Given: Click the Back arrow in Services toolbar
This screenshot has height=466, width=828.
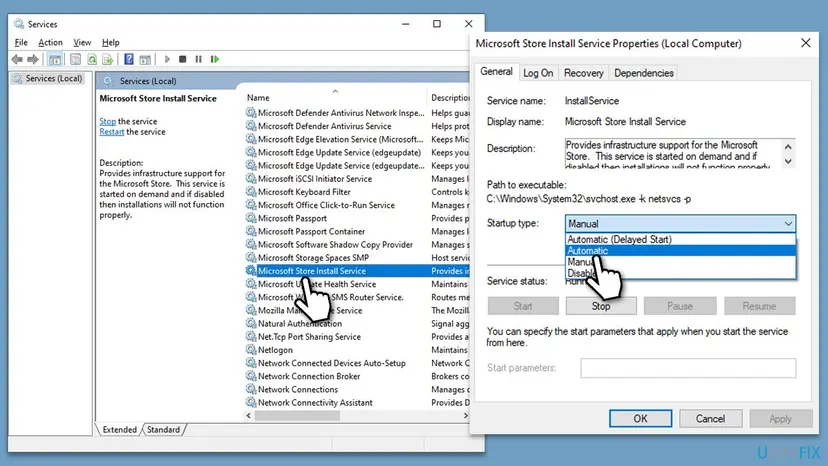Looking at the screenshot, I should (x=17, y=59).
